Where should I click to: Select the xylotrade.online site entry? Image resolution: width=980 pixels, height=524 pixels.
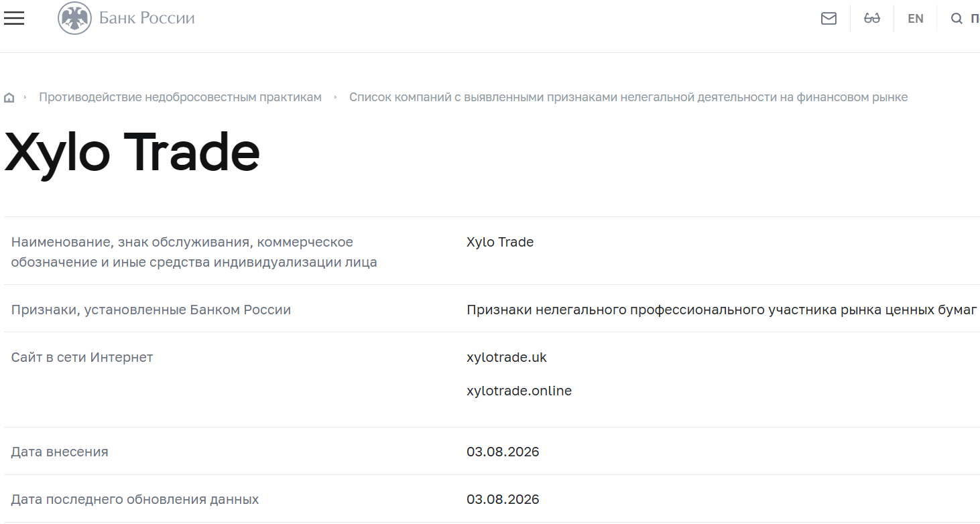[519, 391]
